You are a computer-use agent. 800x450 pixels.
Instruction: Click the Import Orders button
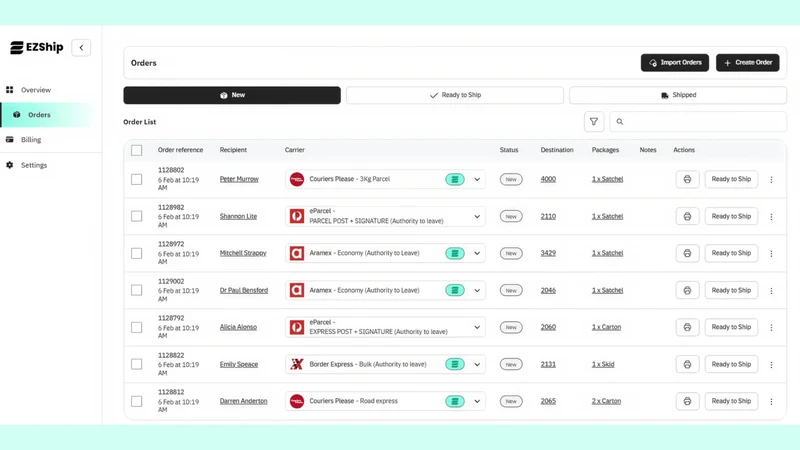(x=674, y=63)
